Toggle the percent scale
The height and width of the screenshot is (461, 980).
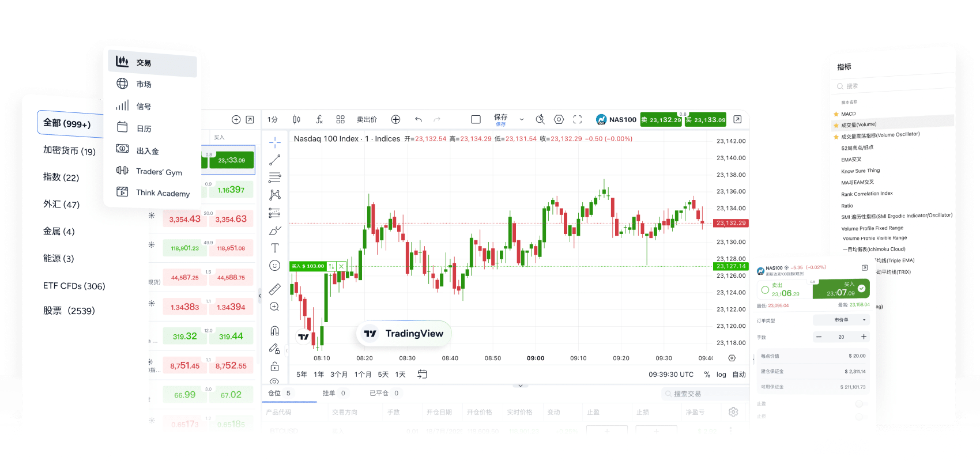(x=707, y=375)
